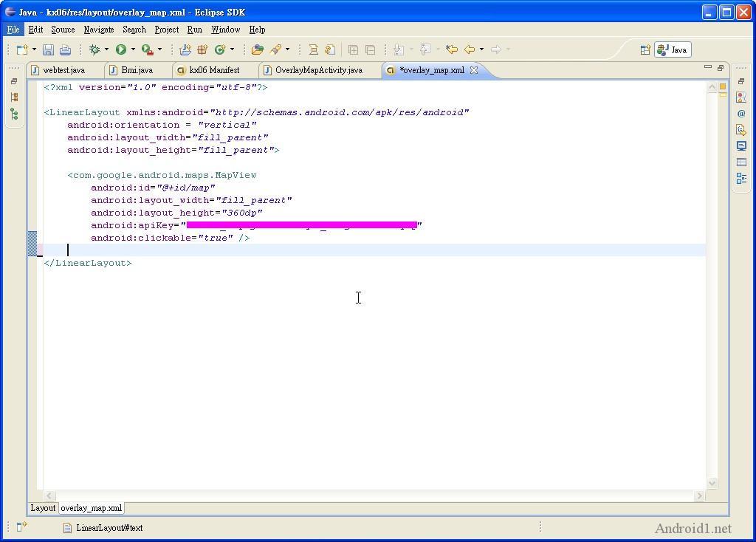
Task: Click the Print icon
Action: [x=65, y=49]
